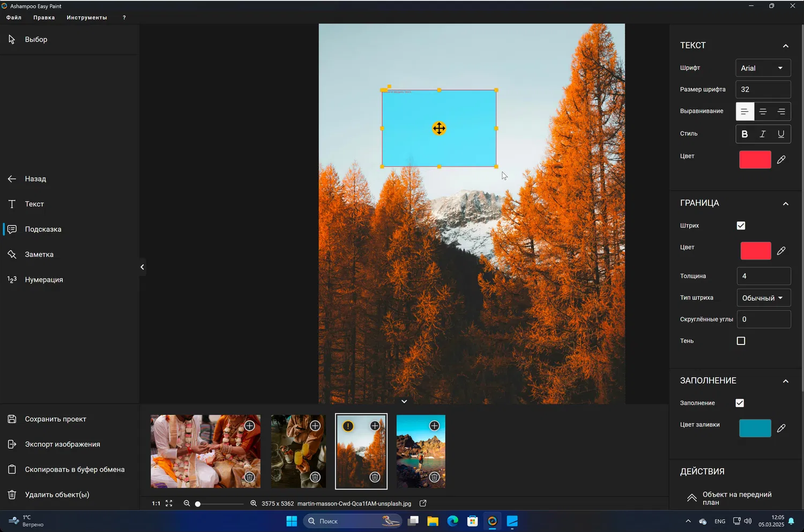The height and width of the screenshot is (532, 804).
Task: Open the Файл menu
Action: (x=14, y=18)
